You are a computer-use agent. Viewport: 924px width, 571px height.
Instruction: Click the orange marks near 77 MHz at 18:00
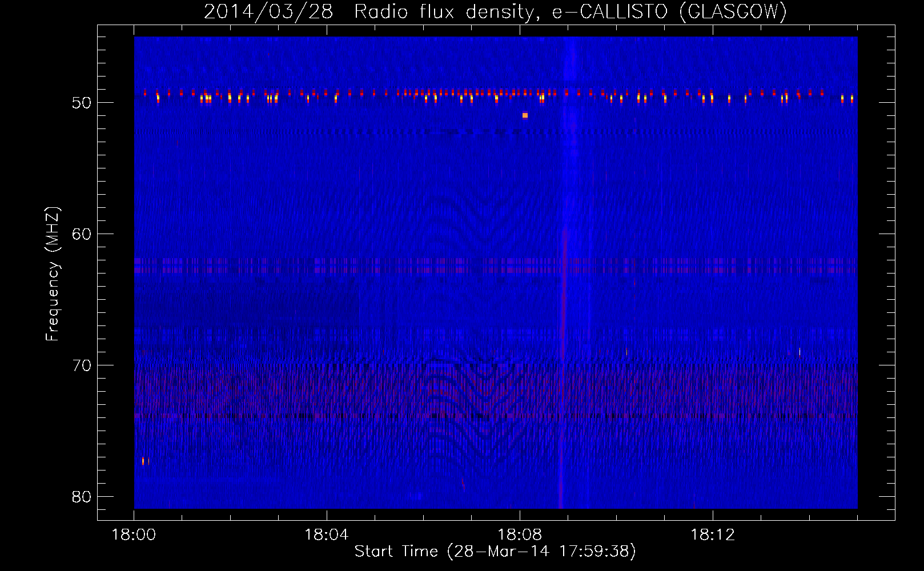click(x=146, y=461)
